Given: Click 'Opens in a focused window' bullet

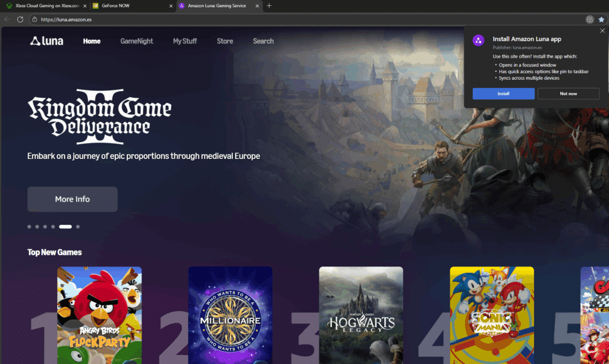Looking at the screenshot, I should point(528,65).
